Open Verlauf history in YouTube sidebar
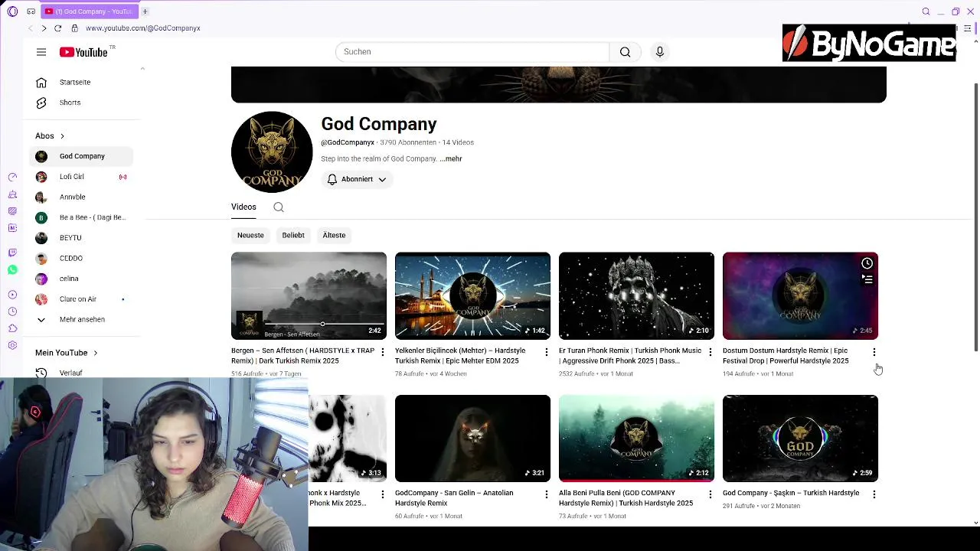Image resolution: width=980 pixels, height=551 pixels. point(82,373)
